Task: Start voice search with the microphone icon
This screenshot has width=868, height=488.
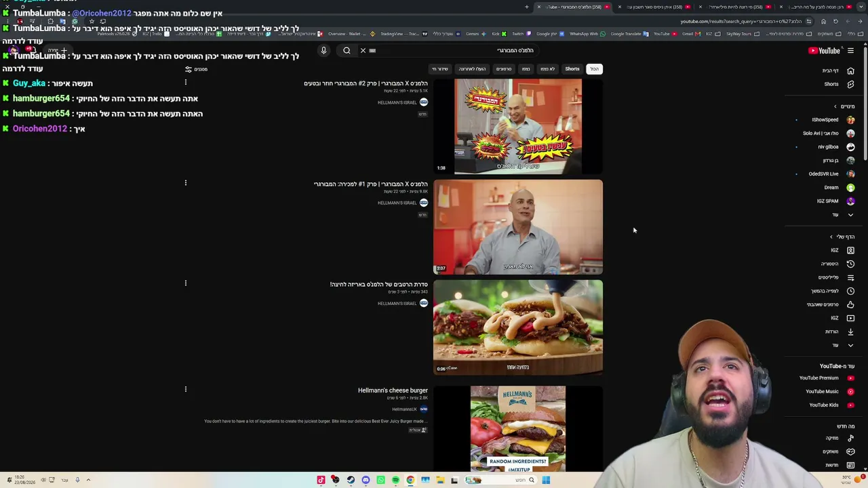Action: pyautogui.click(x=323, y=50)
